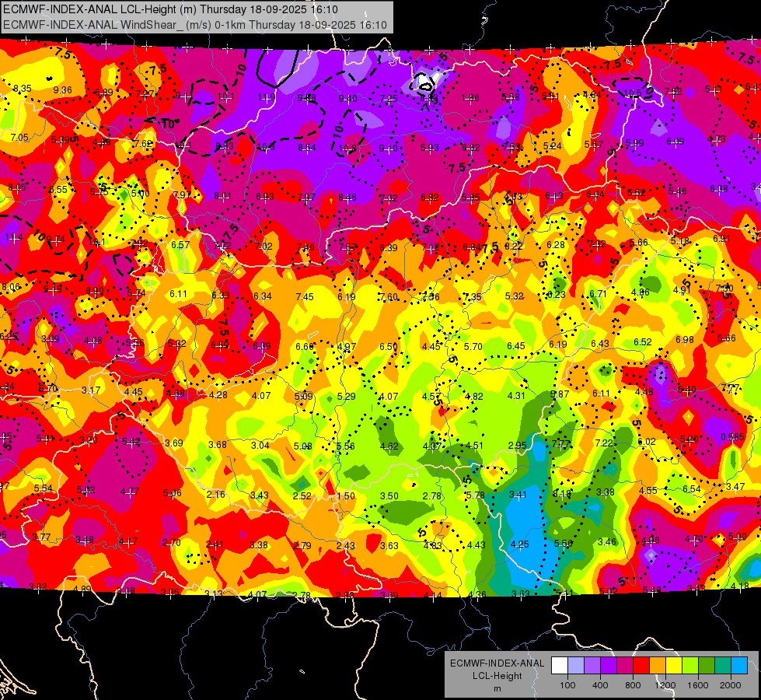Choose the lime green legend swatch
Screen dimensions: 761x700
690,666
